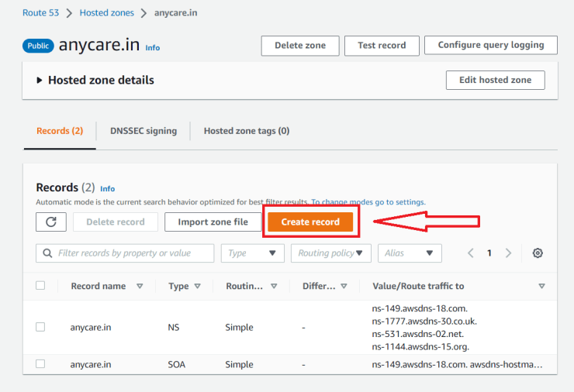
Task: Sort by Record name column arrow
Action: pos(140,286)
